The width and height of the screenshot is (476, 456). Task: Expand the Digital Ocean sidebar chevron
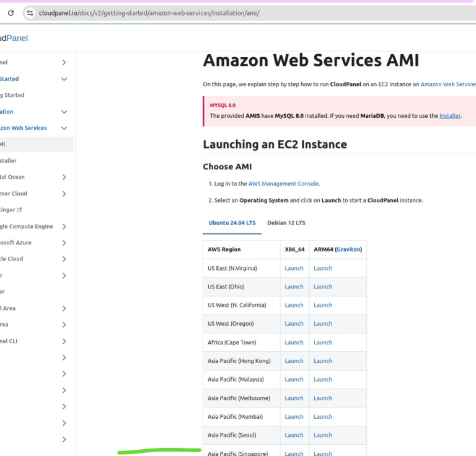point(64,177)
